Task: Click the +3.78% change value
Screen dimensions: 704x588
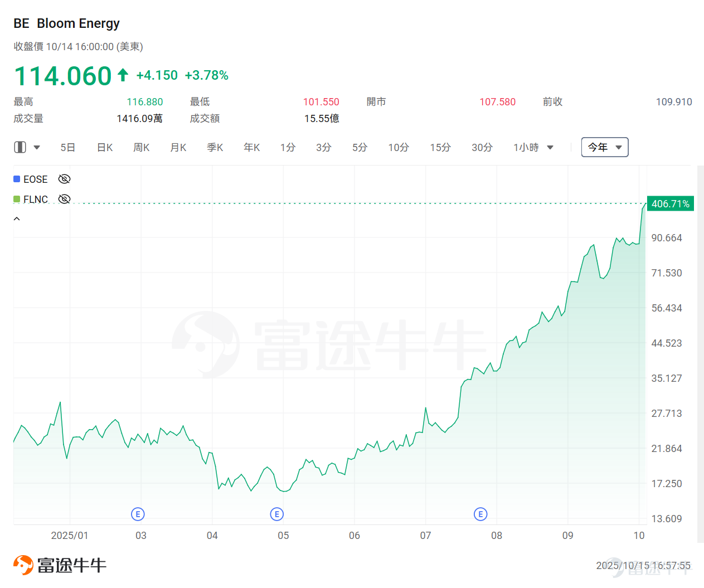Action: pyautogui.click(x=207, y=75)
